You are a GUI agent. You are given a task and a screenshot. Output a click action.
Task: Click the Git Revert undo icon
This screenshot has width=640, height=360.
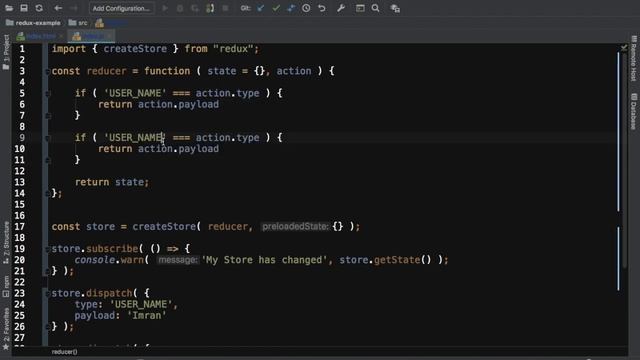pos(322,8)
